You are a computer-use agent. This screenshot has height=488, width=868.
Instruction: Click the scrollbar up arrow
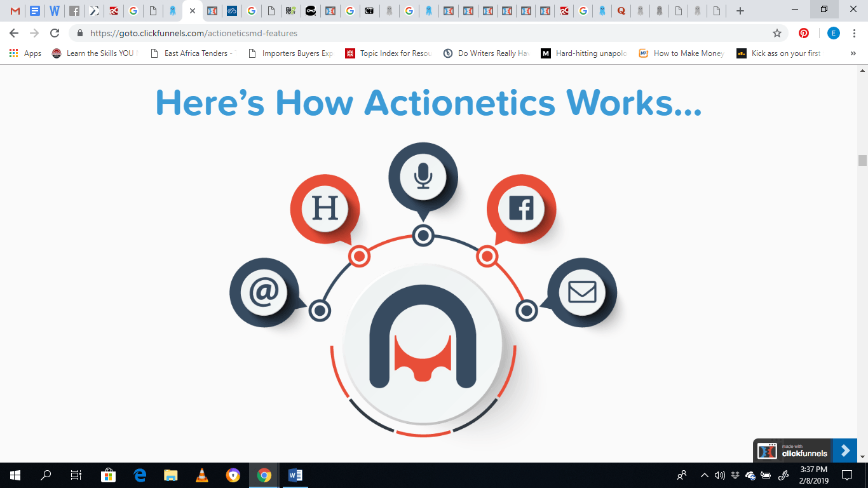862,69
